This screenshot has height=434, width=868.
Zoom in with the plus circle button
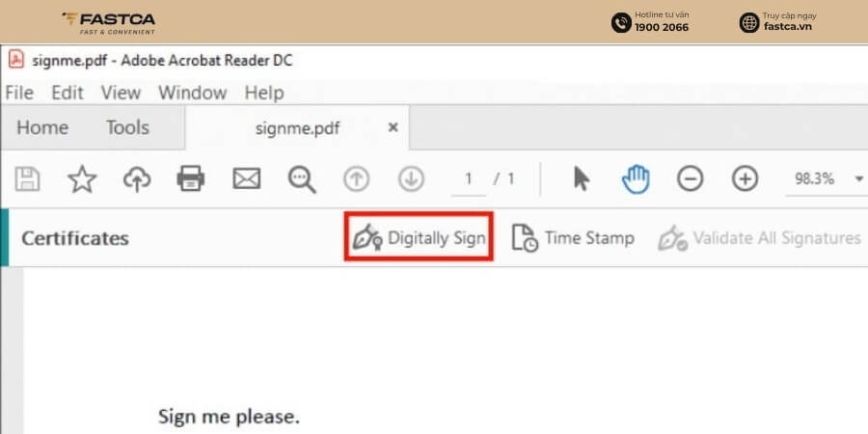745,179
